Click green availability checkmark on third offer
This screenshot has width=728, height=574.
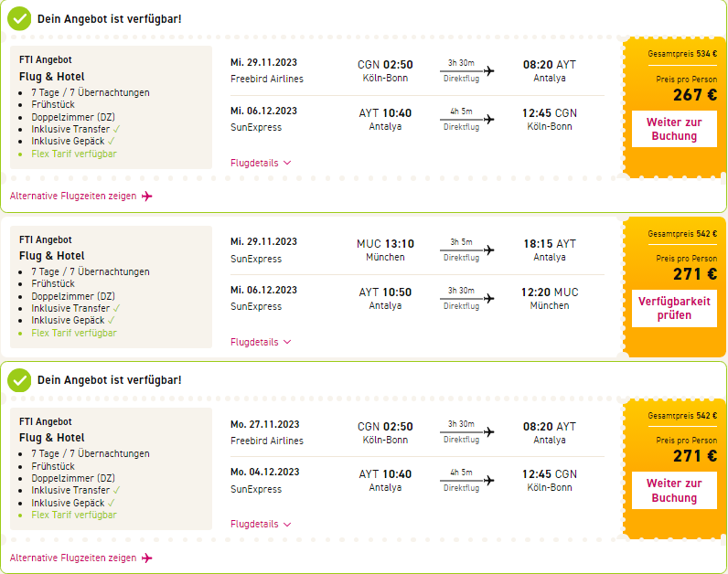pyautogui.click(x=19, y=380)
